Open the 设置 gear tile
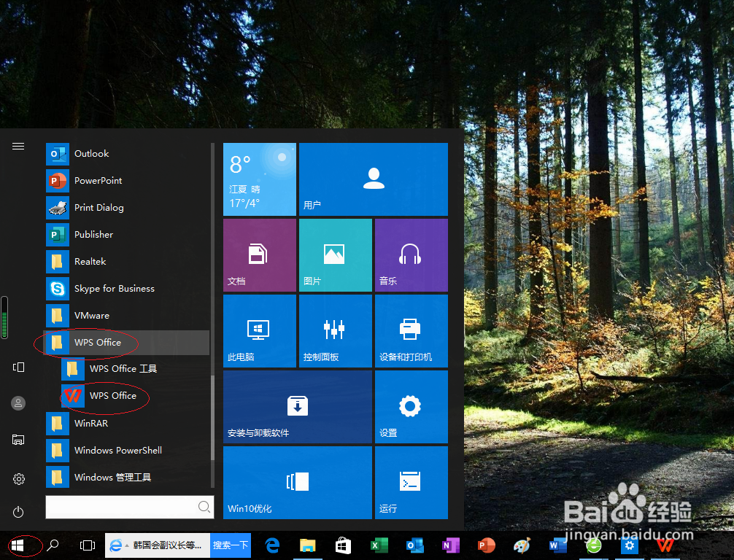The image size is (734, 560). (412, 407)
